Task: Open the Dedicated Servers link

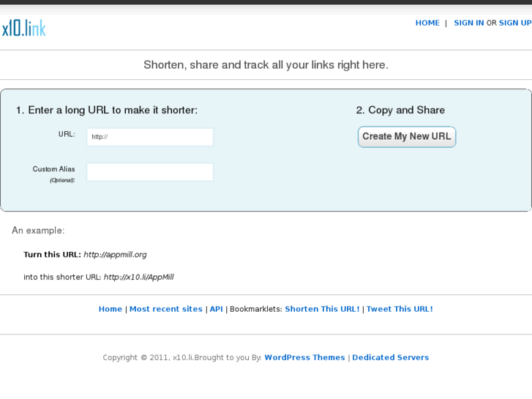Action: click(390, 358)
